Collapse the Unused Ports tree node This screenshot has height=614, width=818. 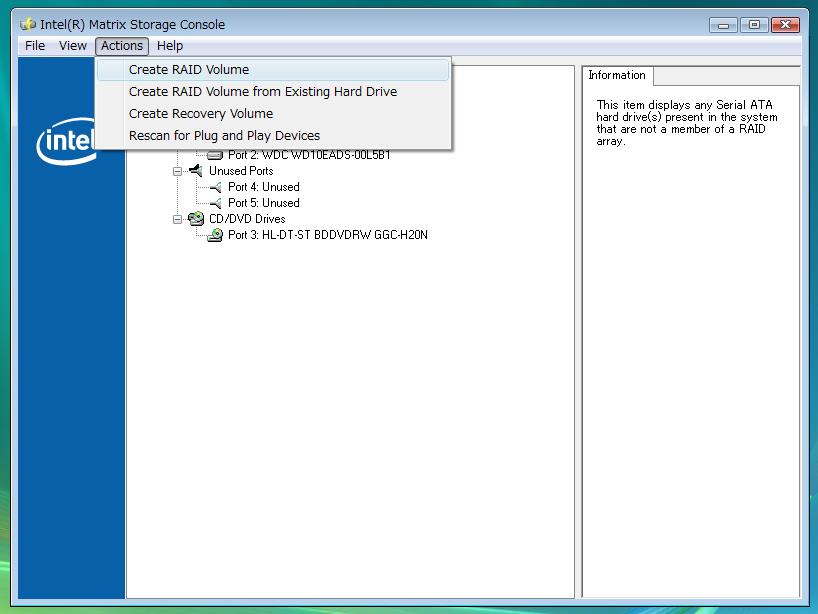pos(177,171)
